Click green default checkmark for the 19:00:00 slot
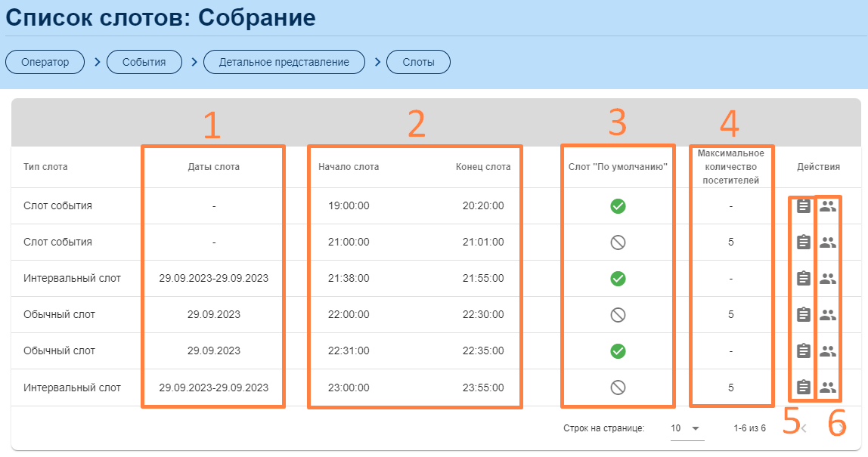 pyautogui.click(x=618, y=206)
